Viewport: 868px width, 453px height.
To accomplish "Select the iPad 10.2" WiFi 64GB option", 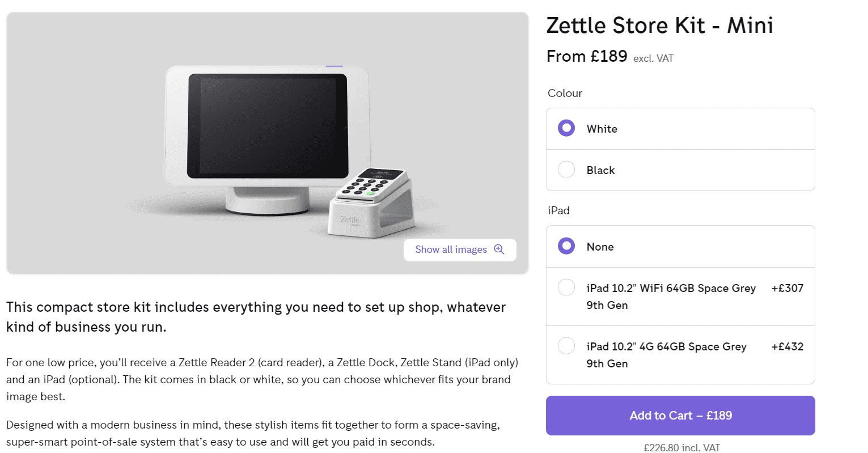I will (x=566, y=287).
